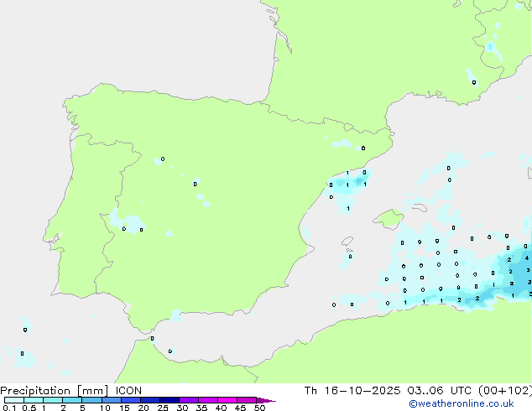Click legend scale label "45"
Image resolution: width=532 pixels, height=411 pixels.
tap(240, 408)
